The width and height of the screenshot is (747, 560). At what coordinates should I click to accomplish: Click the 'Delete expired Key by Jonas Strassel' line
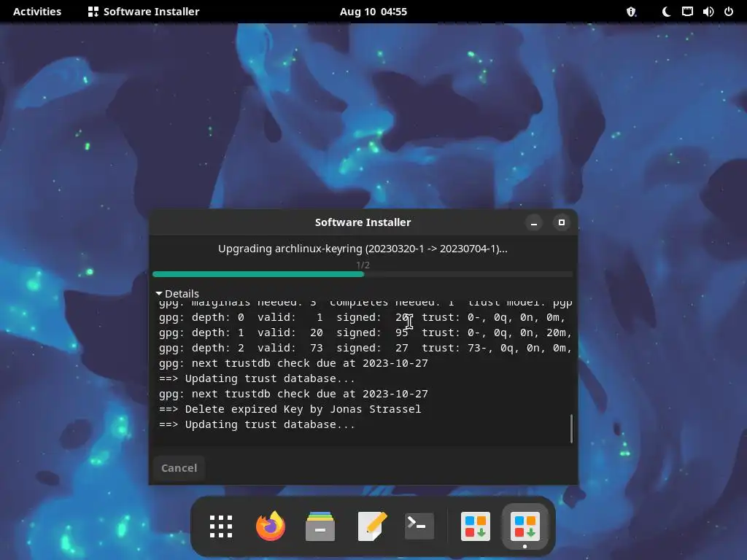[290, 409]
